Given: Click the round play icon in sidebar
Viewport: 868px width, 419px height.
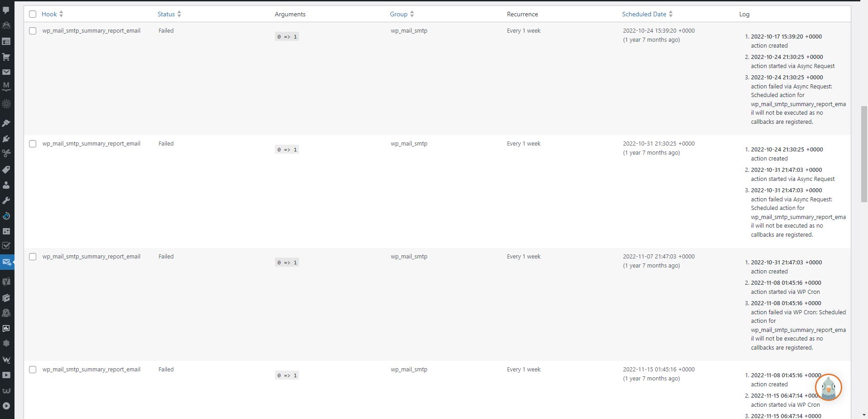Looking at the screenshot, I should [6, 406].
